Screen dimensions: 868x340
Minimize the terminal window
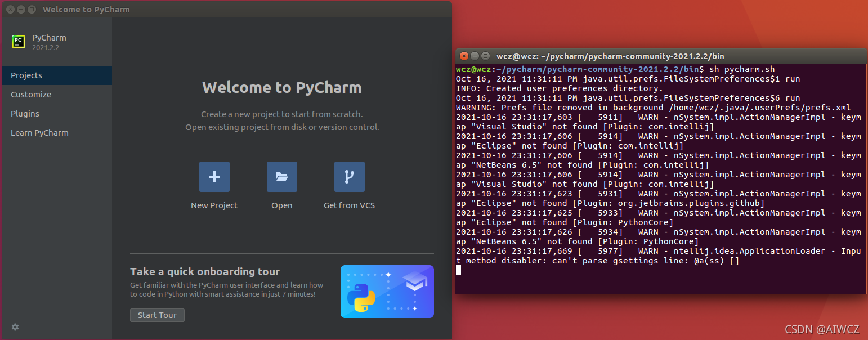(475, 56)
